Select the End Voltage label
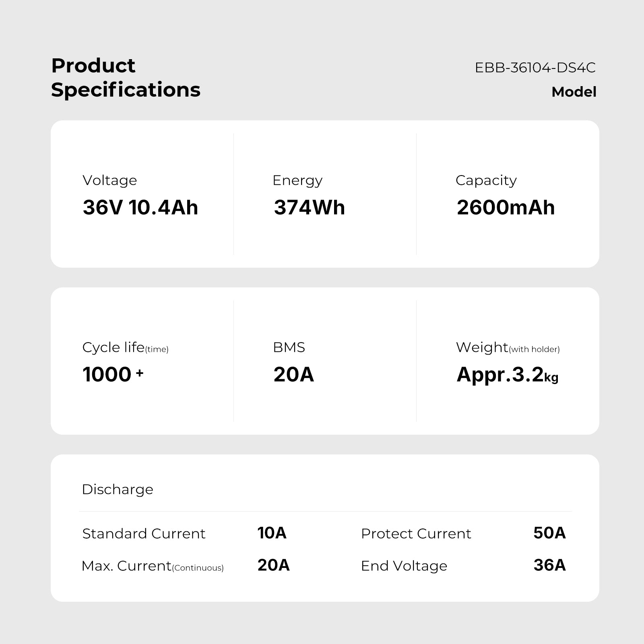The width and height of the screenshot is (644, 644). (404, 566)
